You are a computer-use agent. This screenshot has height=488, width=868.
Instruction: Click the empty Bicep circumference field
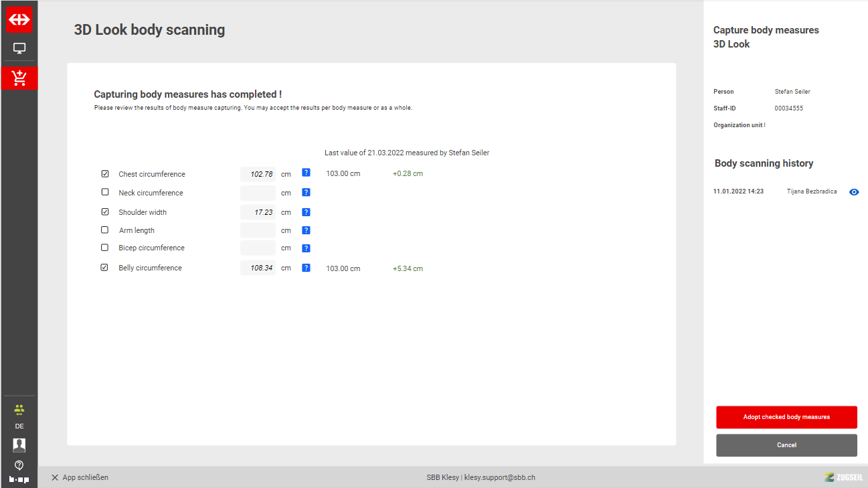click(258, 248)
